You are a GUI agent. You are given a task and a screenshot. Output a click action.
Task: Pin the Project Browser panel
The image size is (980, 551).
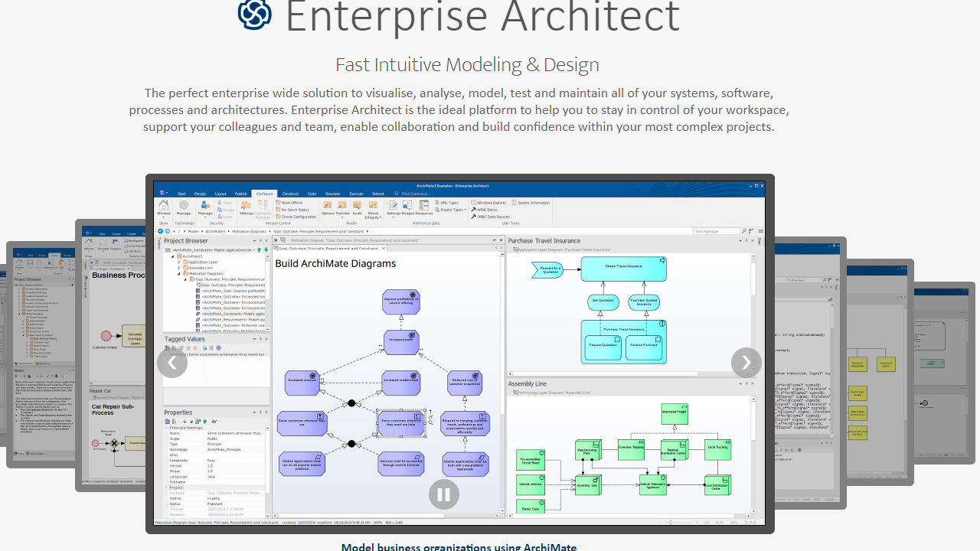click(x=261, y=240)
